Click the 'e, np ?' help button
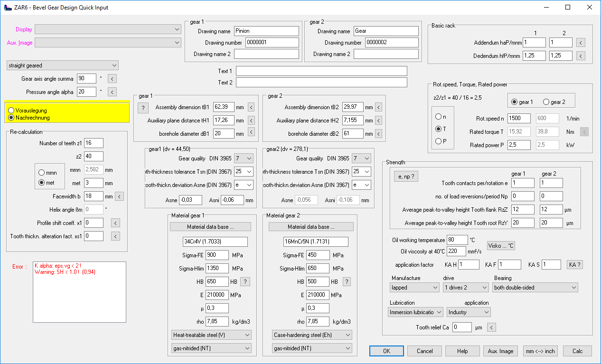 pos(406,177)
